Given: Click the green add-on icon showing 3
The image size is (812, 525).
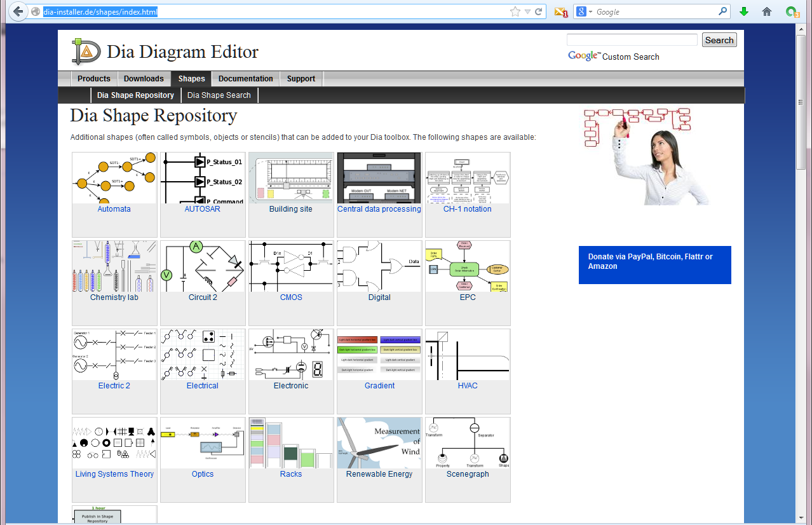Looking at the screenshot, I should 791,11.
